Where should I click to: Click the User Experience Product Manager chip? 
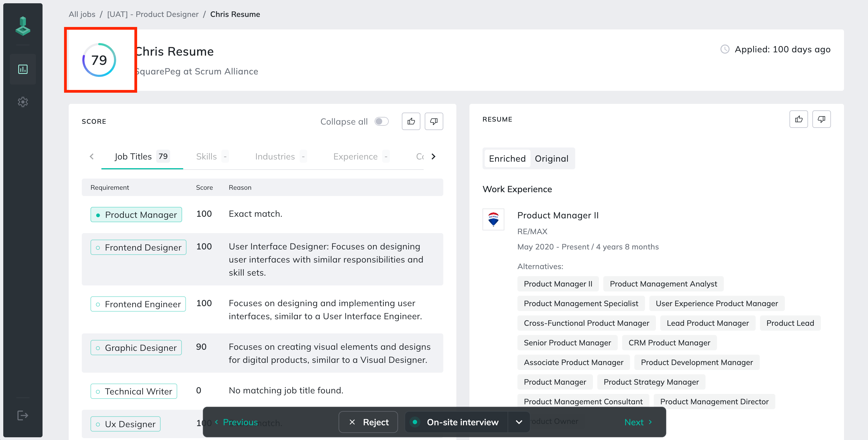[x=717, y=303]
